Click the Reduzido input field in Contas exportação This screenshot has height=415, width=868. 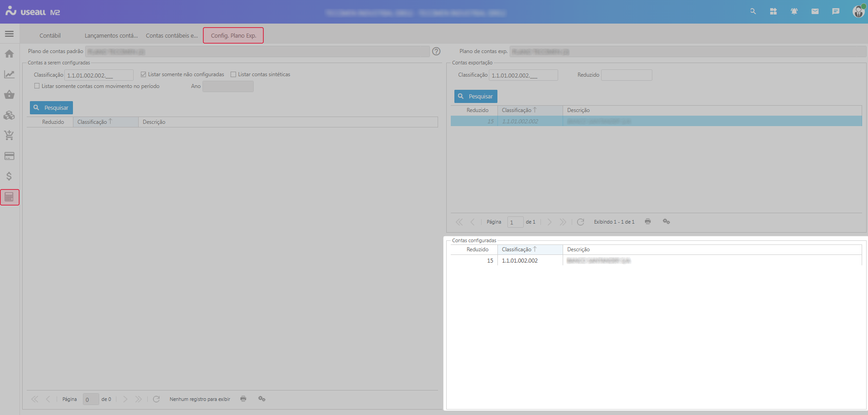click(x=626, y=75)
